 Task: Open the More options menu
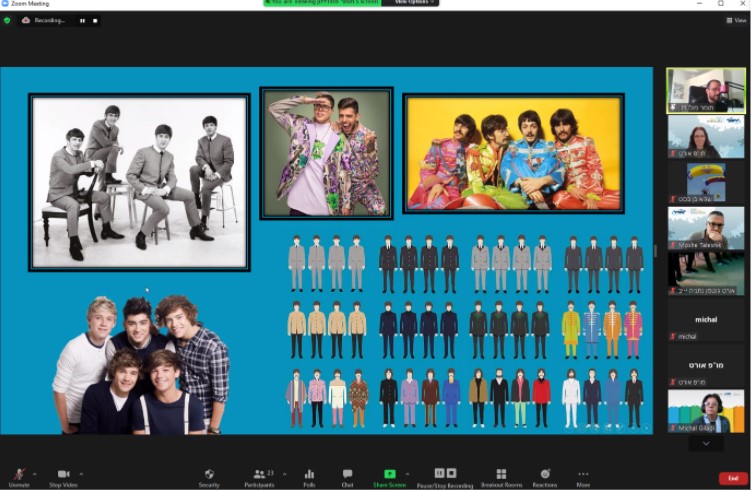[583, 477]
